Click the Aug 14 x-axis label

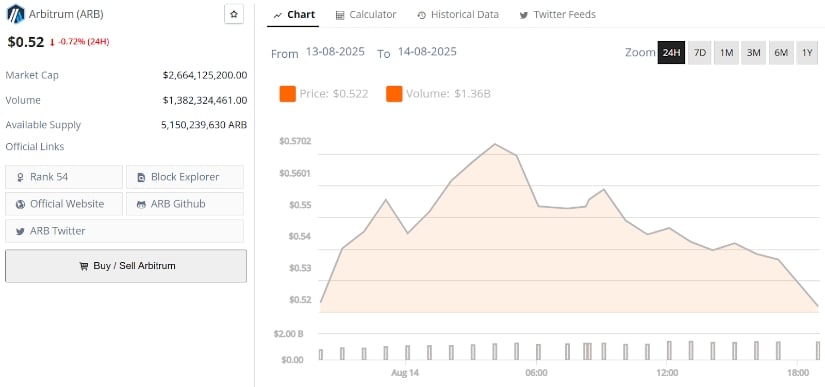pos(405,373)
